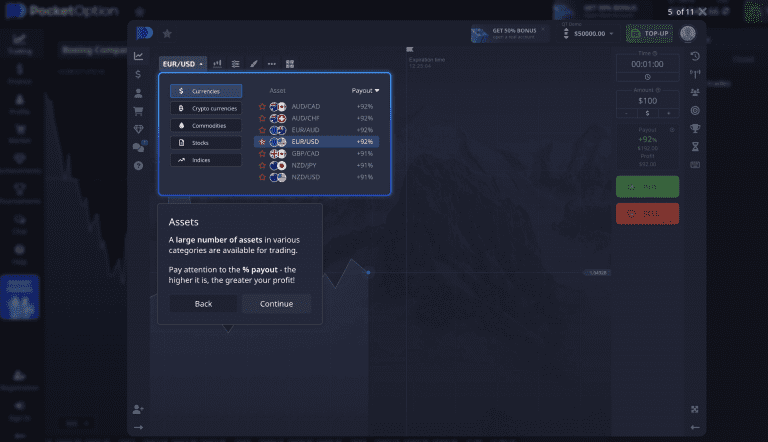The width and height of the screenshot is (768, 442).
Task: Switch the amount mode with the $ button
Action: point(648,113)
